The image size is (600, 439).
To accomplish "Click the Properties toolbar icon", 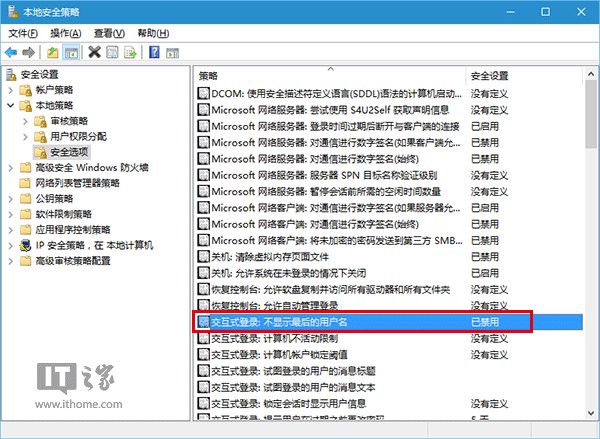I will pyautogui.click(x=112, y=52).
